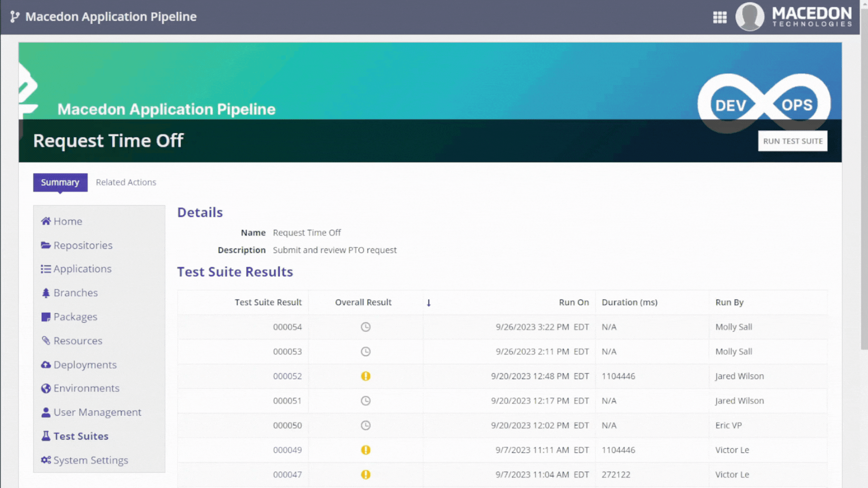Click the User Management person icon
This screenshot has height=488, width=868.
[46, 412]
